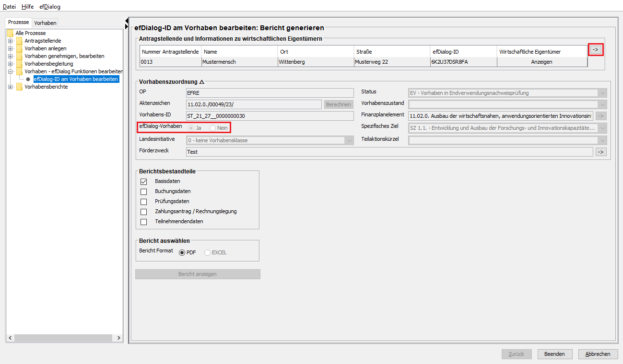Expand Vorhaben genehmigen, bearbeiten node
The image size is (623, 364).
pyautogui.click(x=10, y=56)
